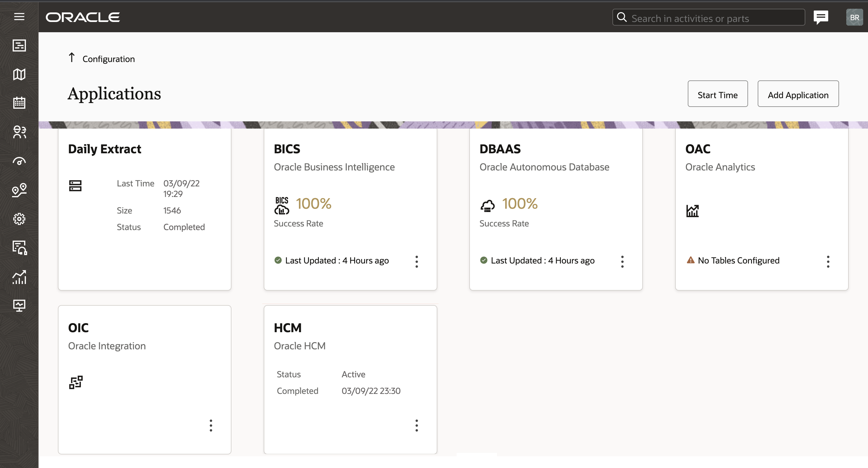This screenshot has width=868, height=468.
Task: Open OIC card three-dot menu
Action: (x=211, y=426)
